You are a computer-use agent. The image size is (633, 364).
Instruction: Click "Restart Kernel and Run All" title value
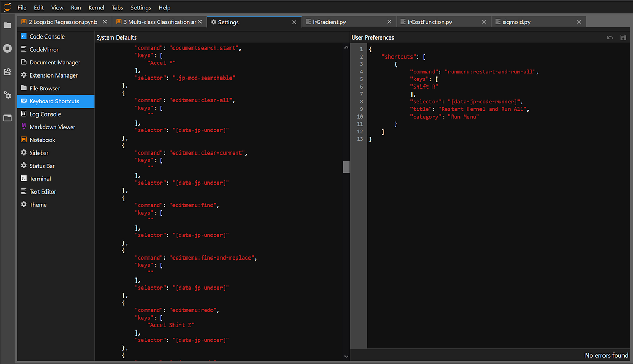coord(482,109)
